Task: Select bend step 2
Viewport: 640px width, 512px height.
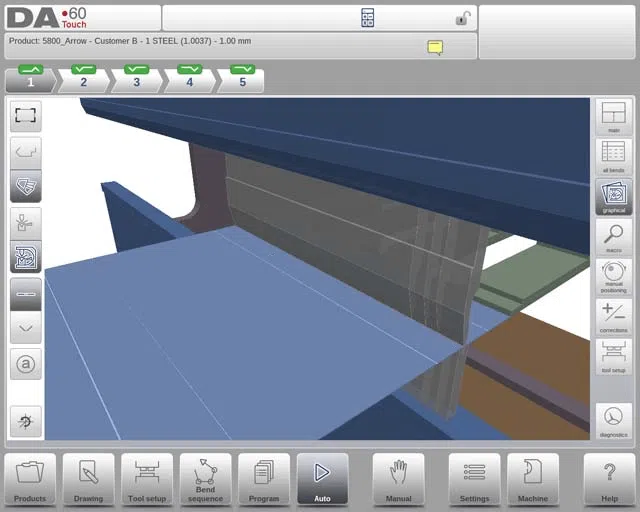Action: point(84,78)
